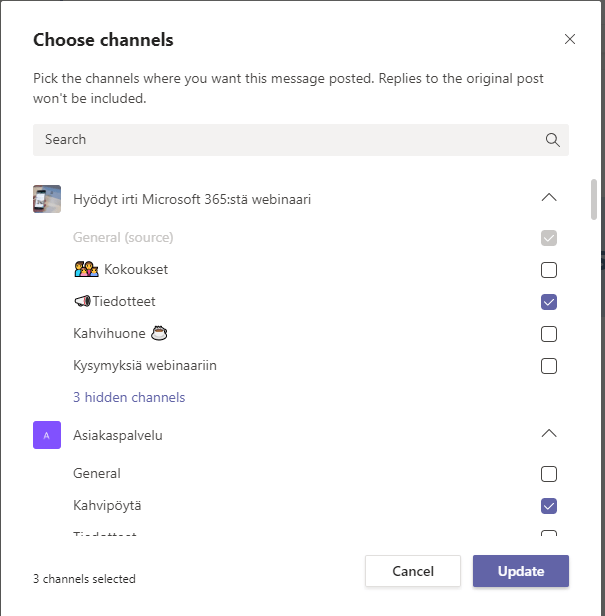Click the Asiakaspalvelu team purple avatar
The image size is (605, 616).
click(x=47, y=435)
